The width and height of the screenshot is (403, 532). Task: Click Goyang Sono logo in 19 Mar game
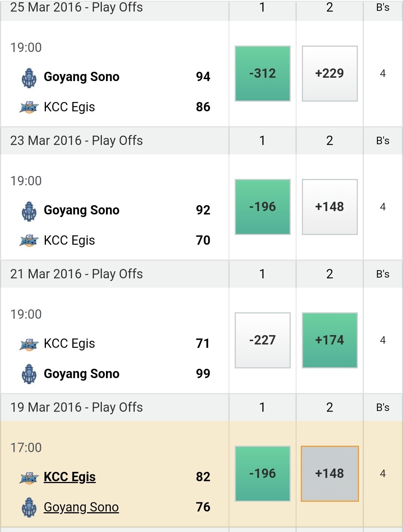point(29,507)
